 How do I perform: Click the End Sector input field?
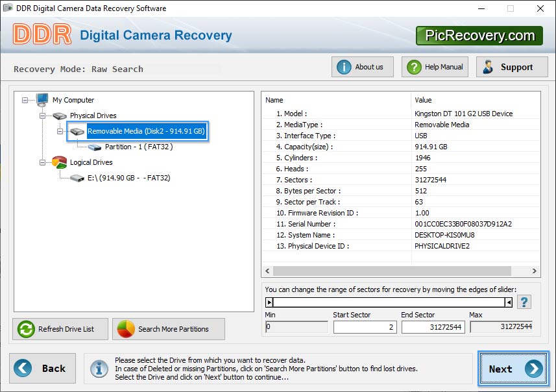click(x=433, y=327)
